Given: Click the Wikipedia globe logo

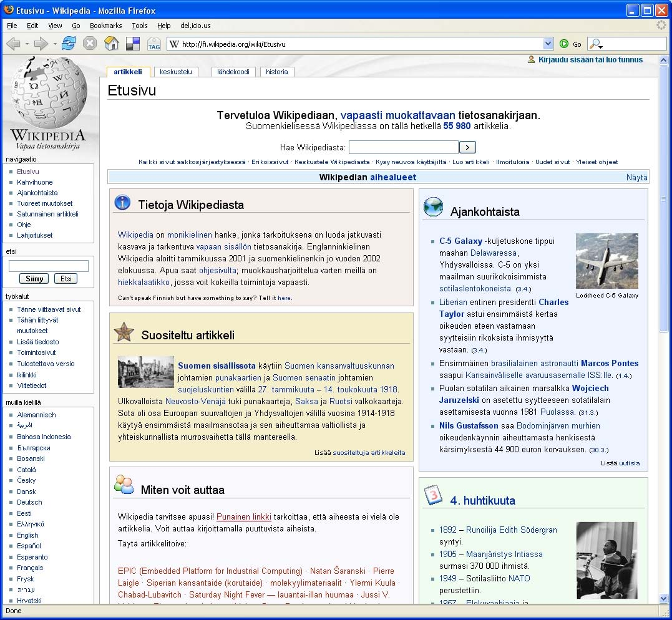Looking at the screenshot, I should [x=49, y=92].
